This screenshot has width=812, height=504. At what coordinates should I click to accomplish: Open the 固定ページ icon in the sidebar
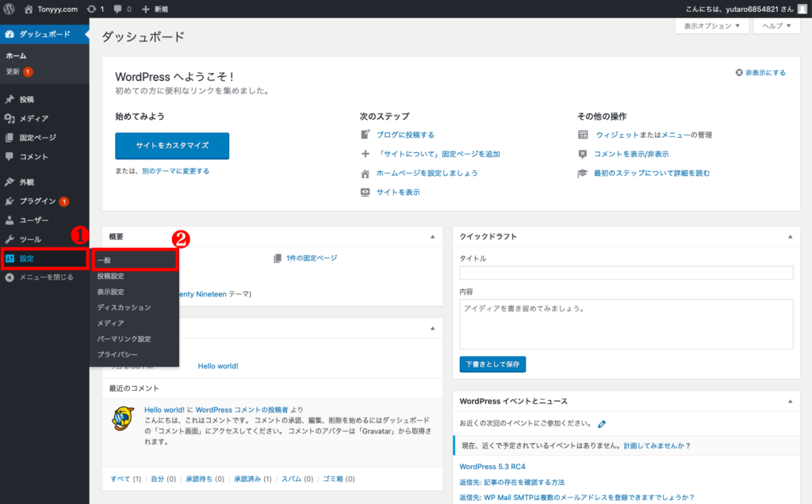pos(10,138)
